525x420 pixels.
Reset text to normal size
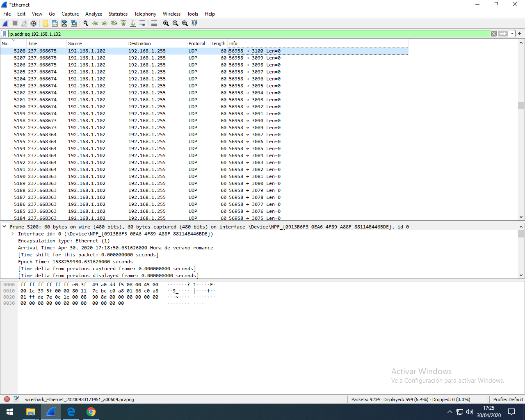pyautogui.click(x=185, y=23)
